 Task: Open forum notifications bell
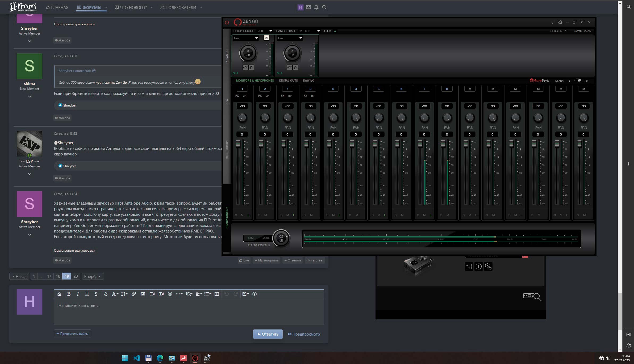pyautogui.click(x=316, y=7)
